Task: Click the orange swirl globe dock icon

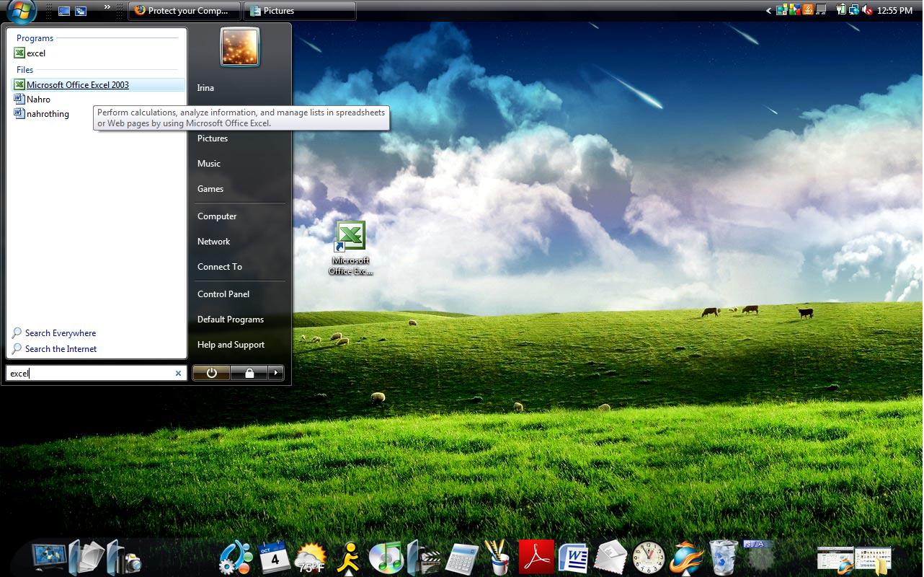Action: 686,558
